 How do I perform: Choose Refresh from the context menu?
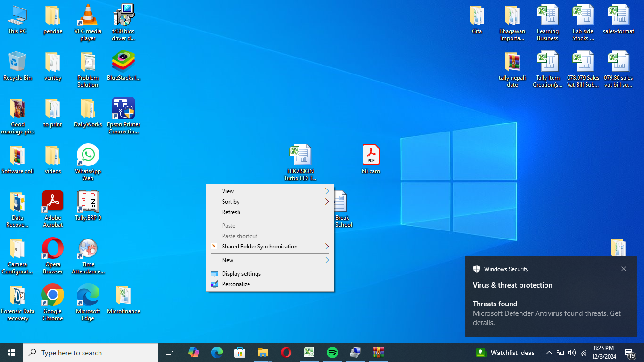(x=231, y=212)
